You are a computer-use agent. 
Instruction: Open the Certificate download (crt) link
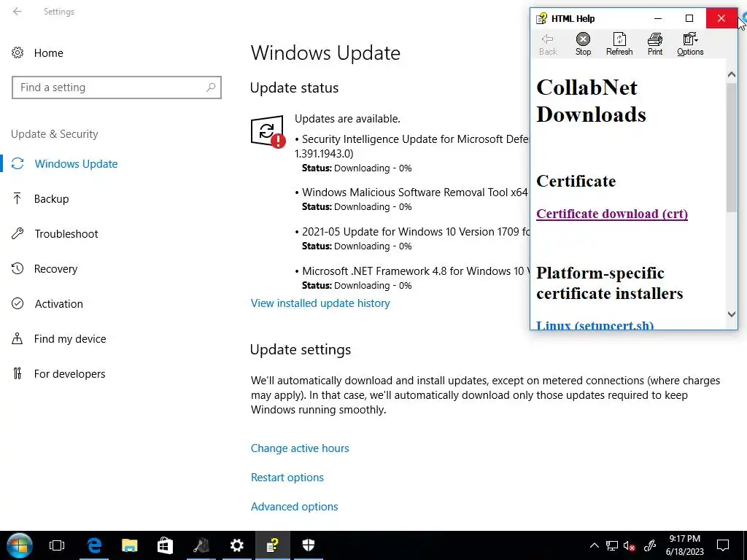coord(612,214)
